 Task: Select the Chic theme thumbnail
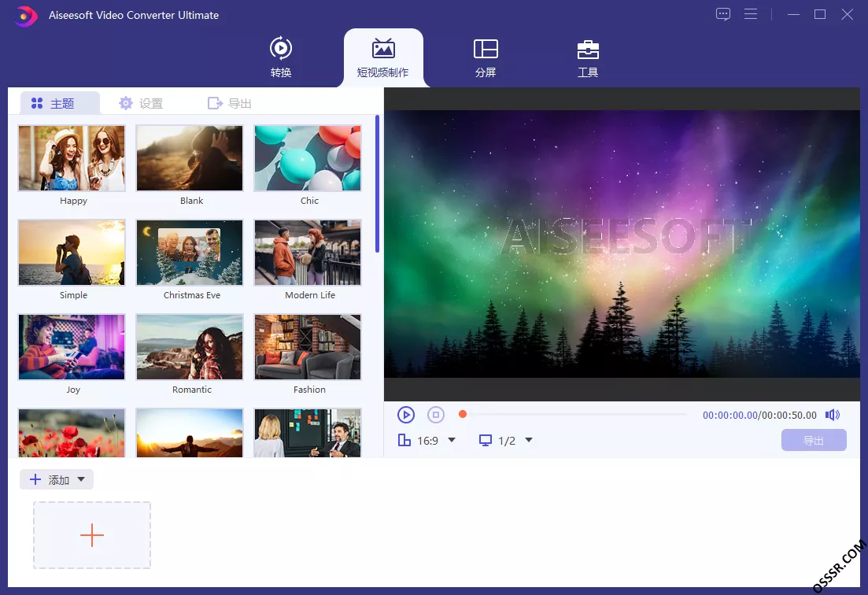[x=307, y=157]
